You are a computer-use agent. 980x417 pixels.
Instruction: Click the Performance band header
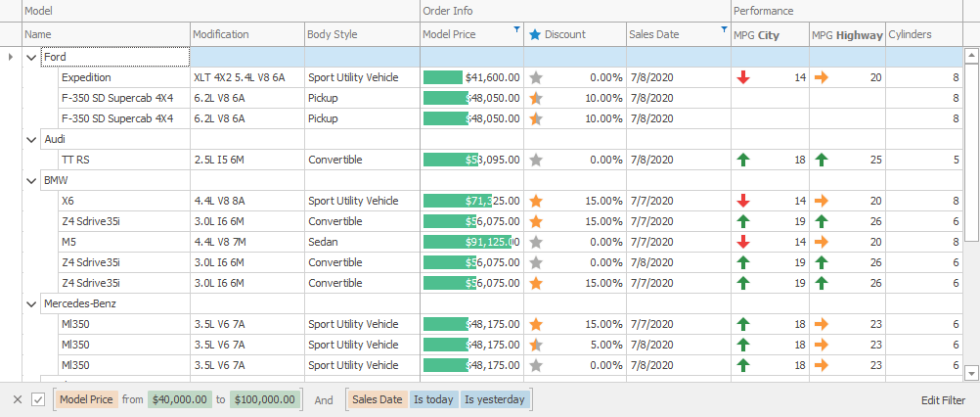tap(847, 11)
